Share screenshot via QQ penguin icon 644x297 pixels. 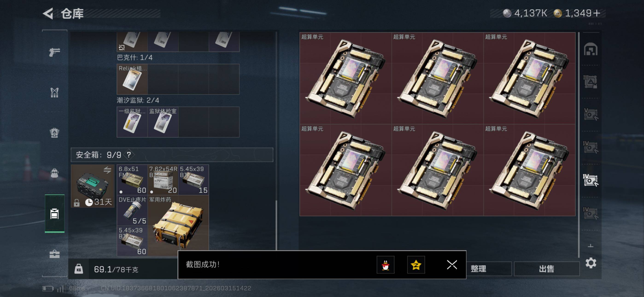(x=386, y=265)
